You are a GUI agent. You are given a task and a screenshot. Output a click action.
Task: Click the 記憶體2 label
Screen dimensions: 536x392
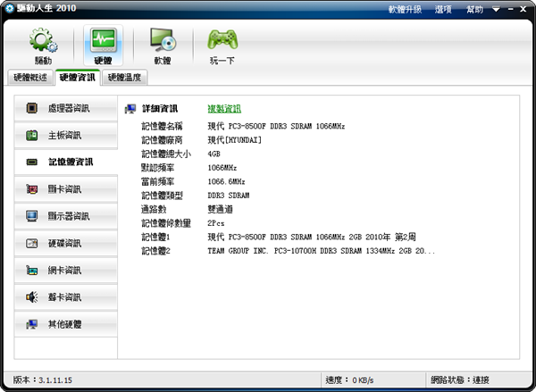point(155,251)
